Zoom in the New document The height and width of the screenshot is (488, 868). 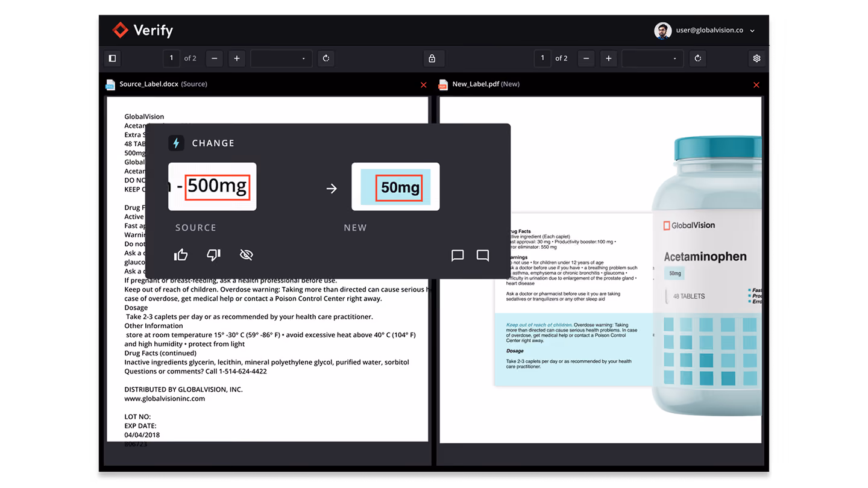pyautogui.click(x=609, y=58)
